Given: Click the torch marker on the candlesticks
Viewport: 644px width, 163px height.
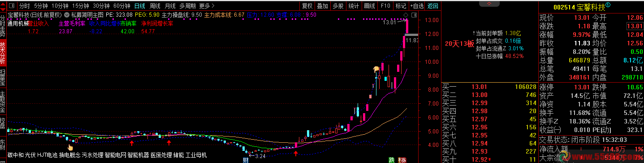Looking at the screenshot, I should click(x=376, y=69).
